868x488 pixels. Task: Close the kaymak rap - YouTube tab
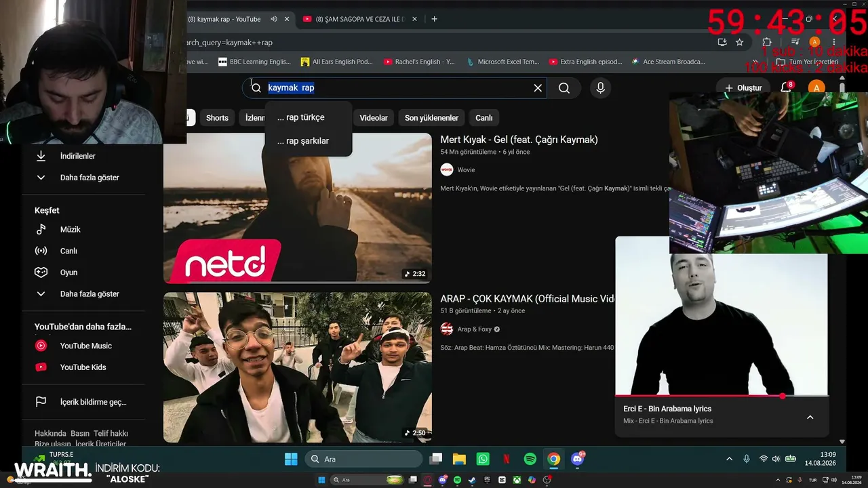point(287,19)
